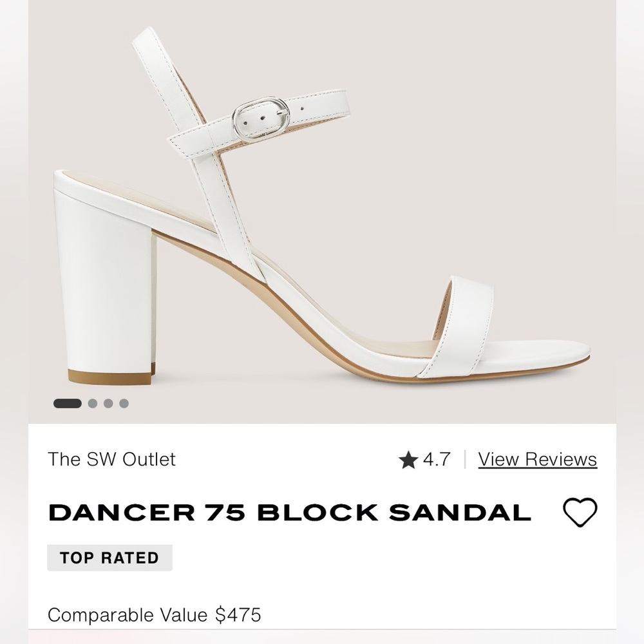
Task: Click the TOP RATED badge
Action: tap(109, 558)
